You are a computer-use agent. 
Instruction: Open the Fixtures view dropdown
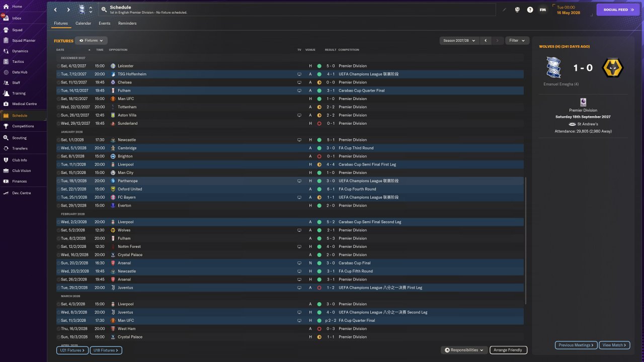(91, 40)
